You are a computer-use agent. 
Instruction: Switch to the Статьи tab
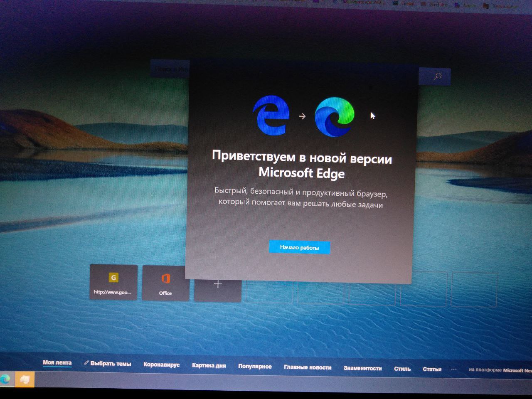tap(432, 369)
